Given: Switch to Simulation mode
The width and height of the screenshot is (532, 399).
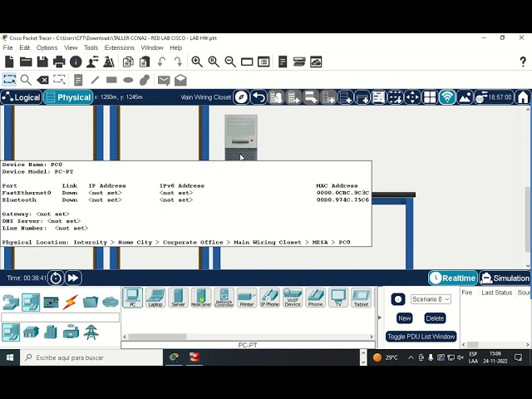Looking at the screenshot, I should [x=505, y=278].
